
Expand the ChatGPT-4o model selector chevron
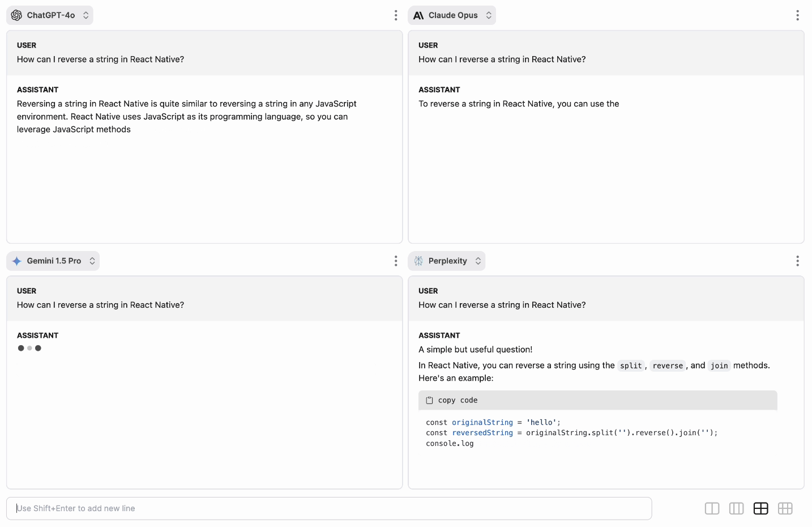pyautogui.click(x=86, y=15)
